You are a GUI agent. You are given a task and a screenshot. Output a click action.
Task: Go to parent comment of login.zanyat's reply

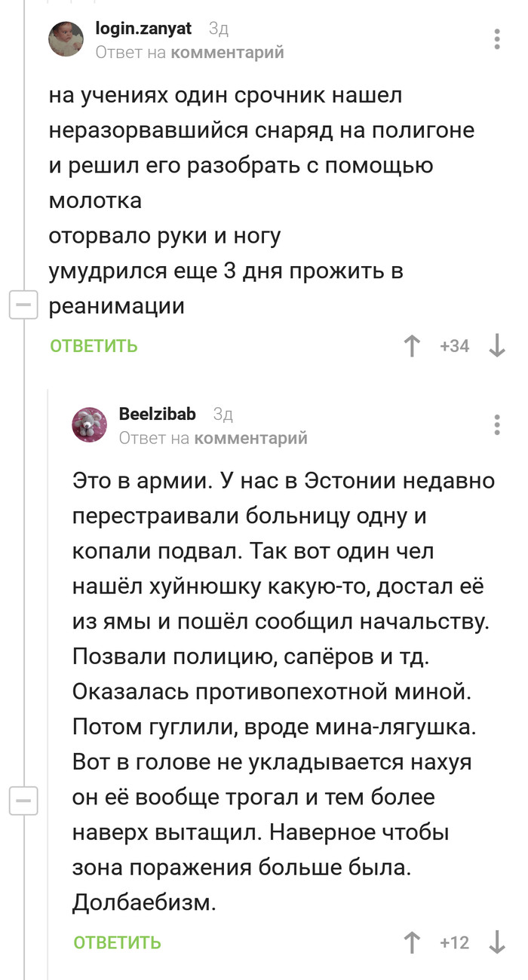click(x=227, y=52)
